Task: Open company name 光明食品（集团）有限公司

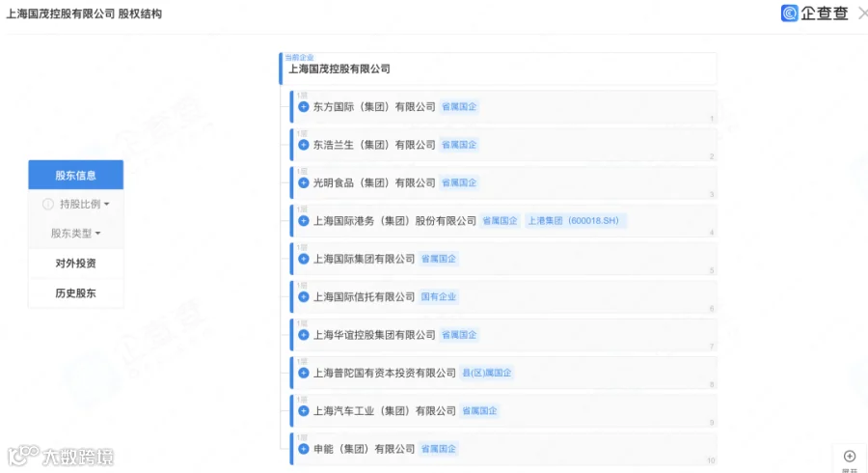Action: (x=374, y=182)
